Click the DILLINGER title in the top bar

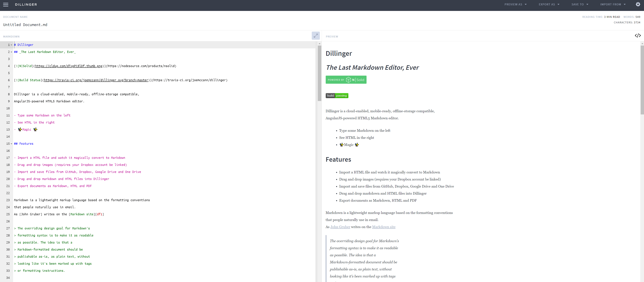[x=26, y=5]
